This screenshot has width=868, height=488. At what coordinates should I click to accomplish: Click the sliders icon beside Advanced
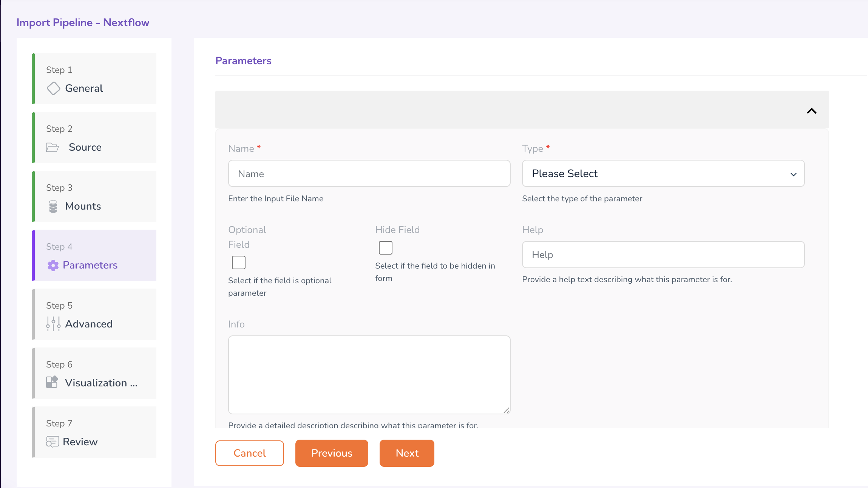(x=53, y=324)
